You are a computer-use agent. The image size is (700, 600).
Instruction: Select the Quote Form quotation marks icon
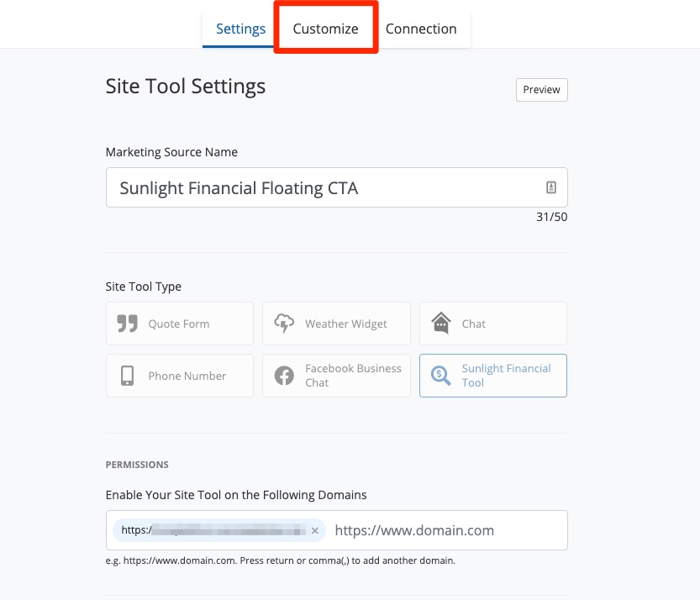point(127,324)
